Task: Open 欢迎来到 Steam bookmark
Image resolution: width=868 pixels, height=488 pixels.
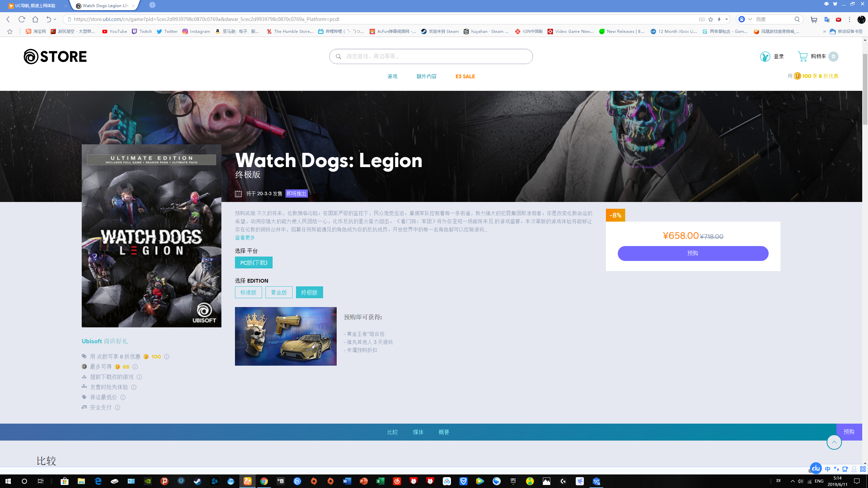Action: (440, 32)
